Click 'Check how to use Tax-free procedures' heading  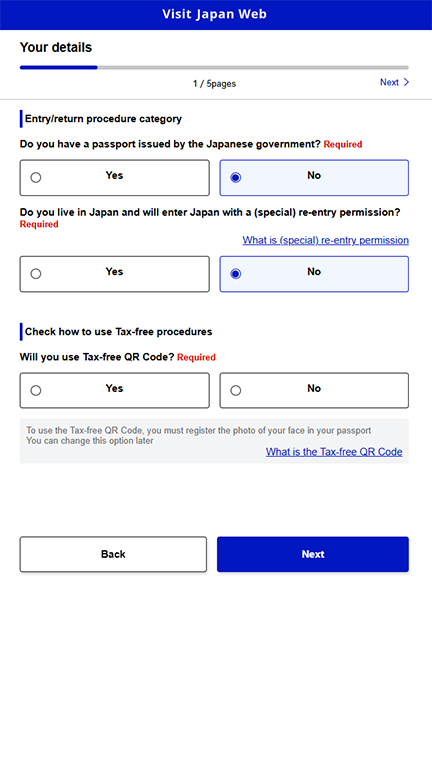click(119, 332)
